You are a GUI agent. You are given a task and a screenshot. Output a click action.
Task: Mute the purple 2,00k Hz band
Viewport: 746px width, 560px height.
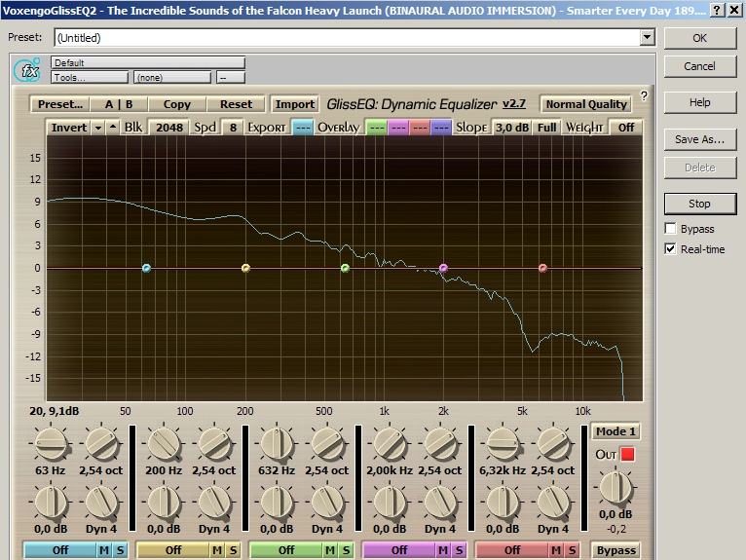pos(443,550)
